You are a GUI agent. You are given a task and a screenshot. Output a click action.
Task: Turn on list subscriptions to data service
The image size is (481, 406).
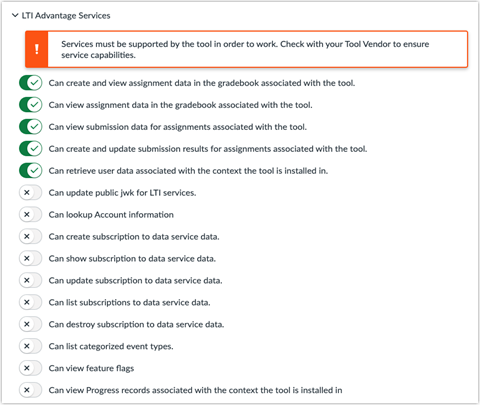(x=31, y=302)
